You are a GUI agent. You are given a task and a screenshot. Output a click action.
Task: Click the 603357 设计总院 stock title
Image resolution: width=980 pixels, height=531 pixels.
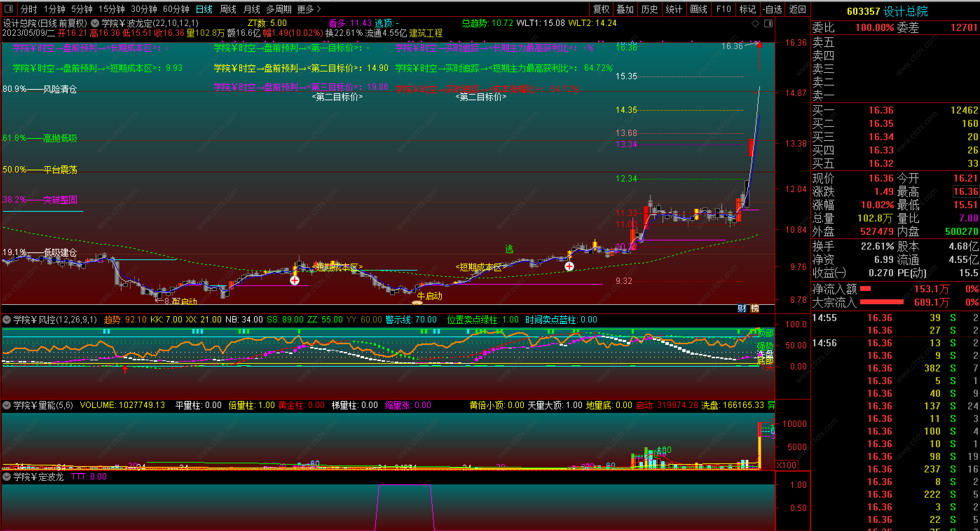tap(887, 11)
